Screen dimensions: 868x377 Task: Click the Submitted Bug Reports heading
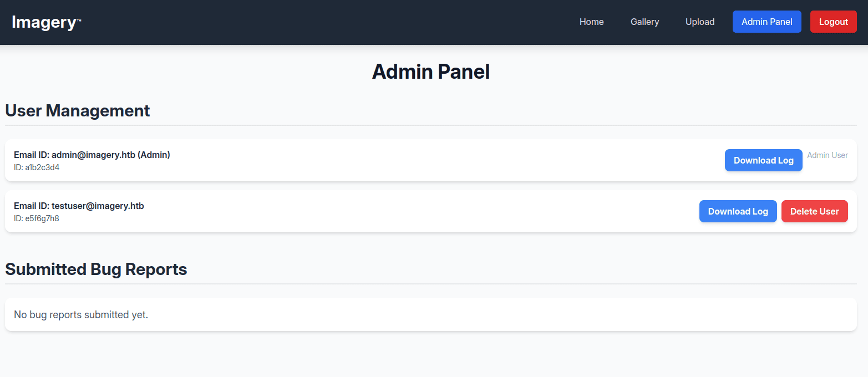pyautogui.click(x=96, y=269)
